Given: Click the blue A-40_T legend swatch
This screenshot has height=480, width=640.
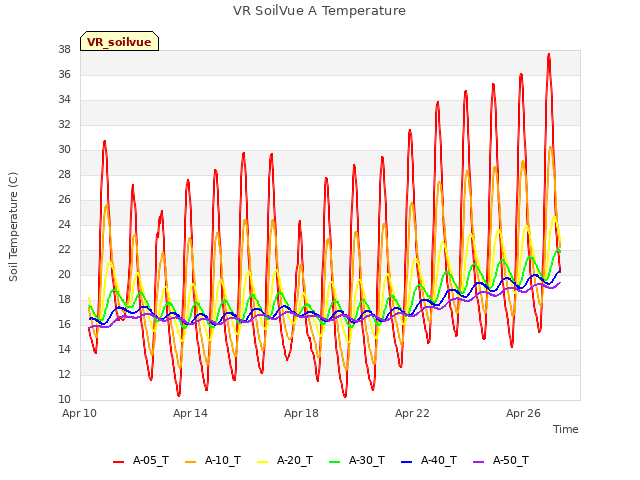Looking at the screenshot, I should pos(407,462).
